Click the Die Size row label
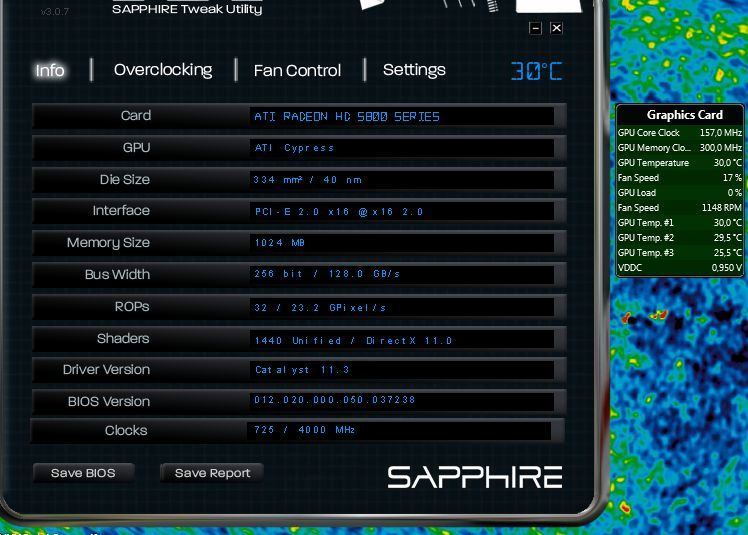Screen dimensions: 748x535 click(125, 179)
